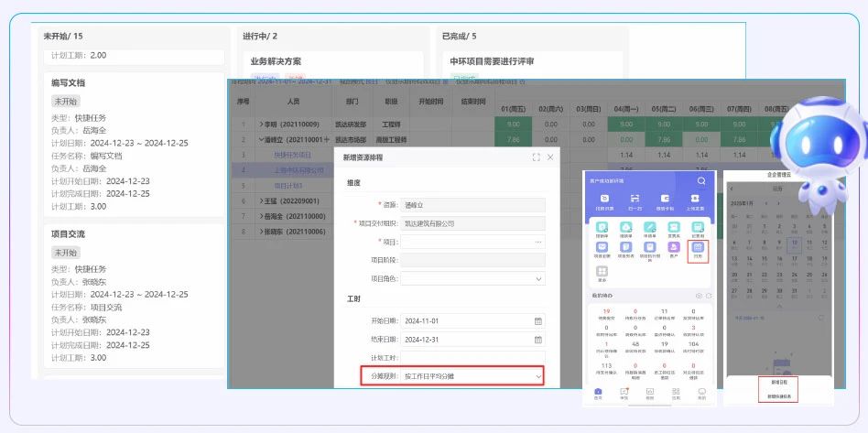Collapse the 潘峰立 row in schedule table
Image resolution: width=868 pixels, height=433 pixels.
click(261, 139)
